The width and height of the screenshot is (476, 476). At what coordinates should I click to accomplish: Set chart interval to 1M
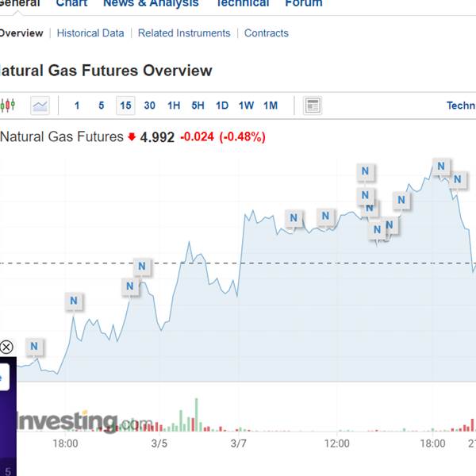(271, 106)
